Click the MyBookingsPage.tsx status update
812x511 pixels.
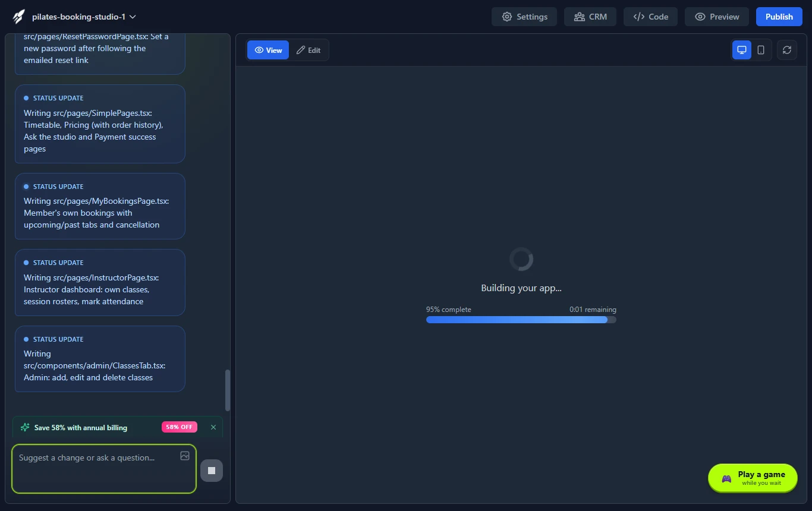[x=100, y=206]
